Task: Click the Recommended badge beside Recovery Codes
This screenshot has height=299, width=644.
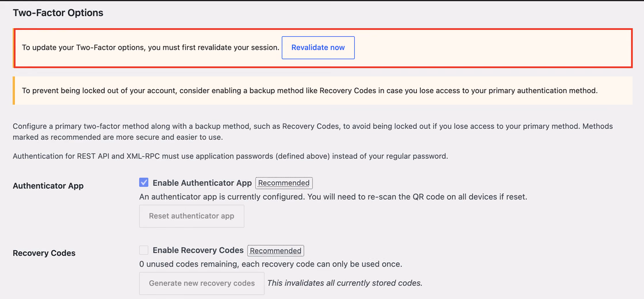Action: pyautogui.click(x=276, y=250)
